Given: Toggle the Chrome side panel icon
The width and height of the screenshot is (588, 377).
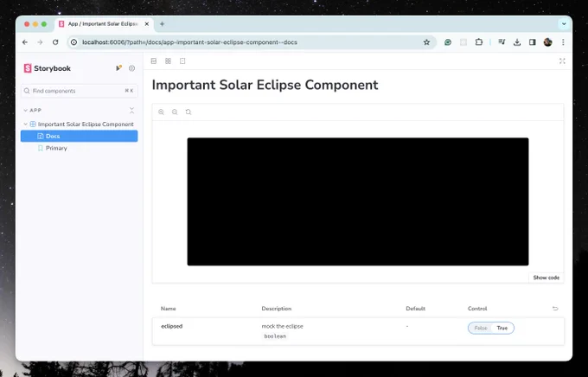Looking at the screenshot, I should pyautogui.click(x=532, y=42).
